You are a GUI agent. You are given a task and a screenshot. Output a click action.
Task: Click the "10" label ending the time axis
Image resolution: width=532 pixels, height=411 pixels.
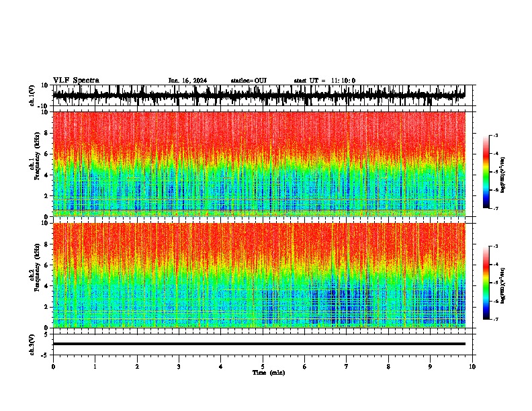pyautogui.click(x=472, y=367)
